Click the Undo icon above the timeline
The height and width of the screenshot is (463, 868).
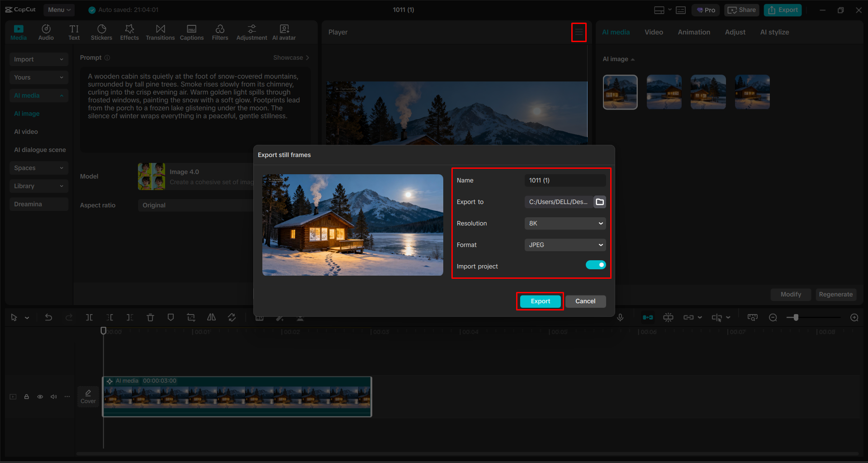48,317
